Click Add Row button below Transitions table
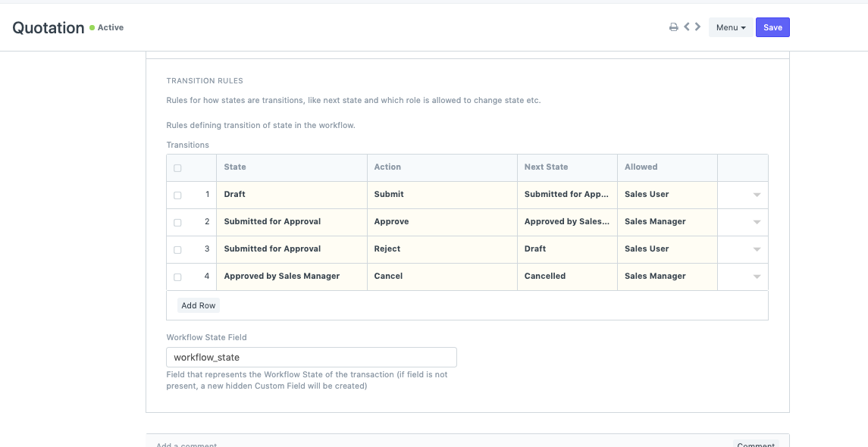The width and height of the screenshot is (868, 447). click(198, 305)
